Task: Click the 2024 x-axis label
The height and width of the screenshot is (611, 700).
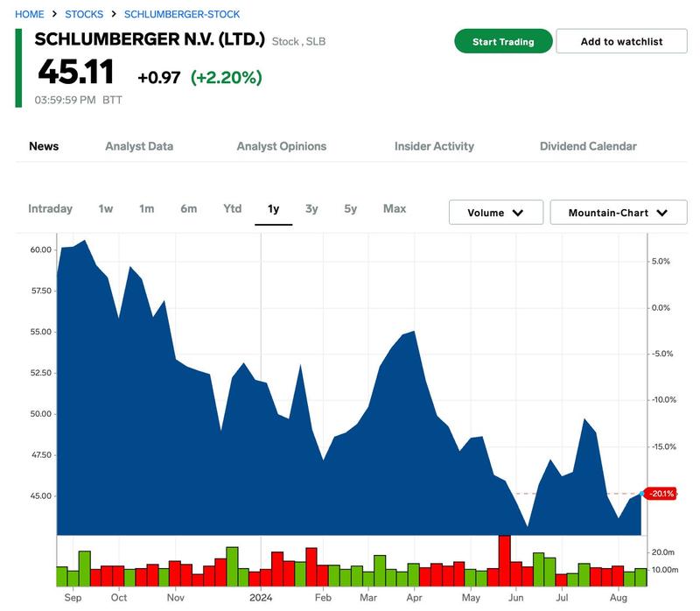Action: click(261, 598)
